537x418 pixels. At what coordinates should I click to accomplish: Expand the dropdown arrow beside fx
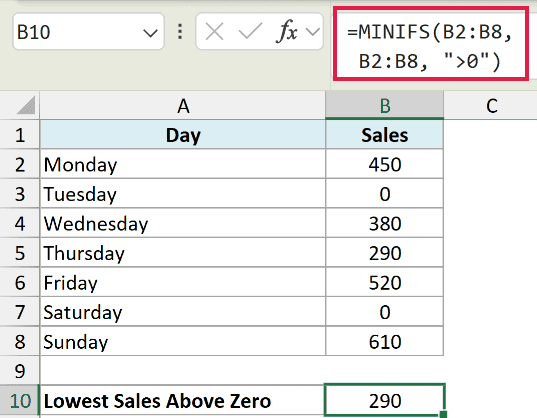click(313, 32)
